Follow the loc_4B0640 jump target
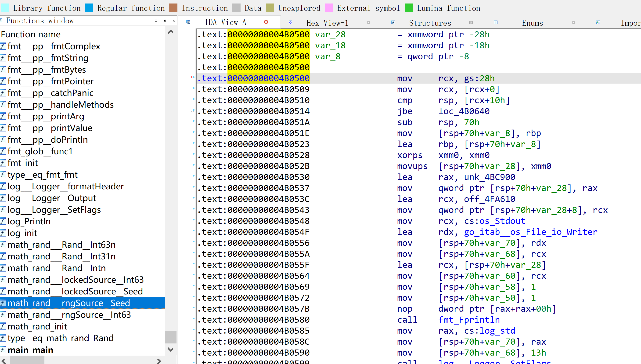641x364 pixels. (x=464, y=111)
